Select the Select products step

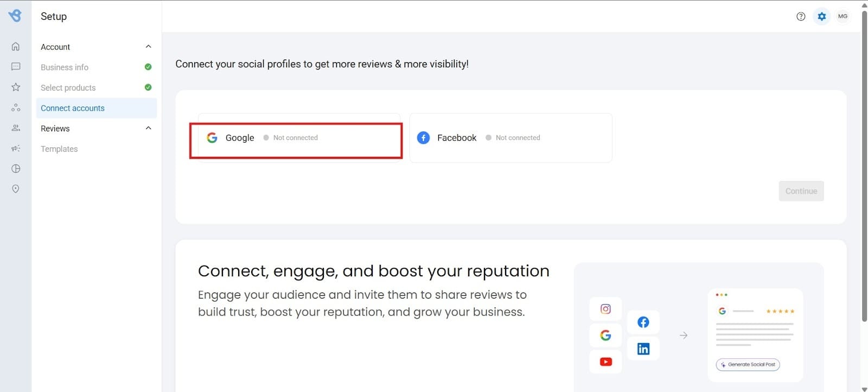(x=68, y=87)
